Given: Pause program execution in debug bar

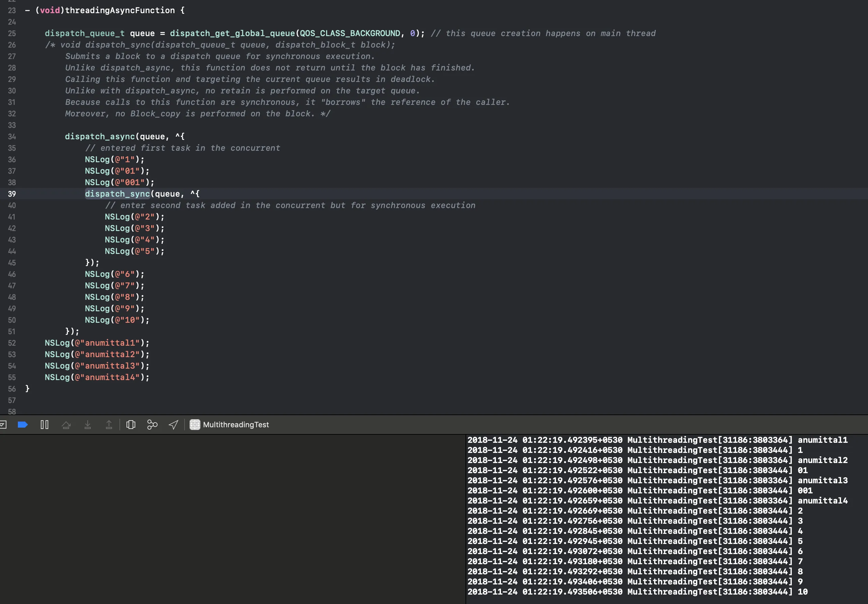Looking at the screenshot, I should (44, 425).
